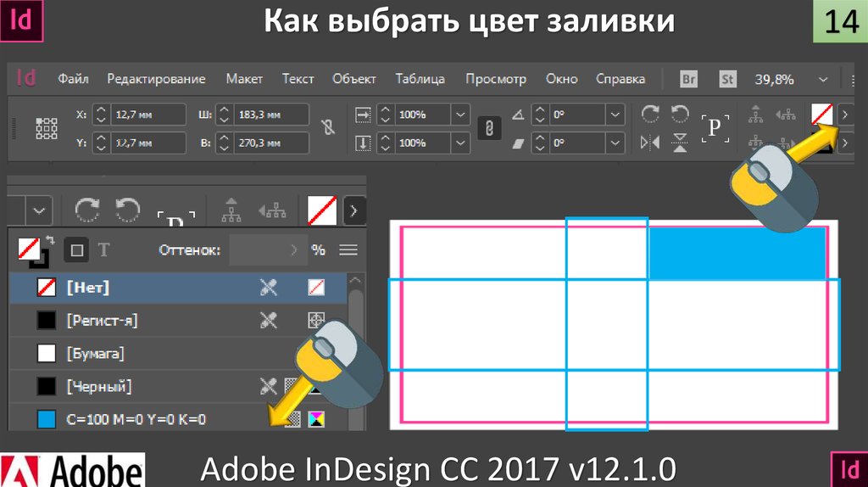Rotate 90° clockwise from the top control bar

[x=650, y=115]
